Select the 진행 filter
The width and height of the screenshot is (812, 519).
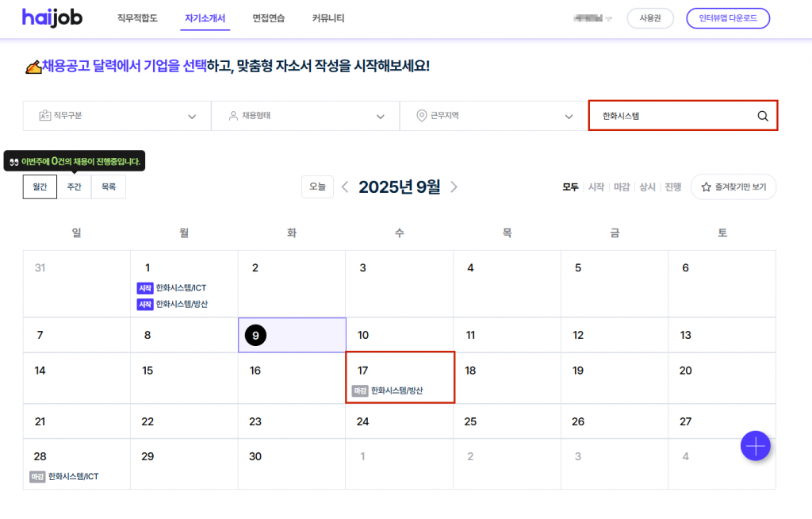click(x=672, y=187)
